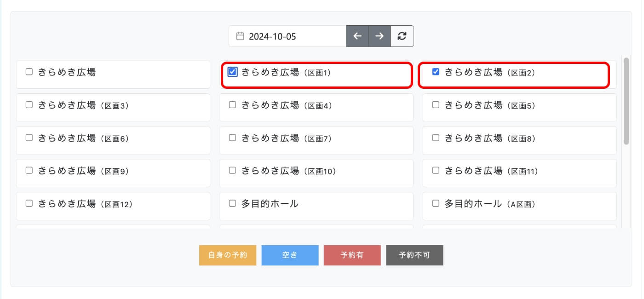Click the orange 自身の予約 legend button

click(x=228, y=255)
